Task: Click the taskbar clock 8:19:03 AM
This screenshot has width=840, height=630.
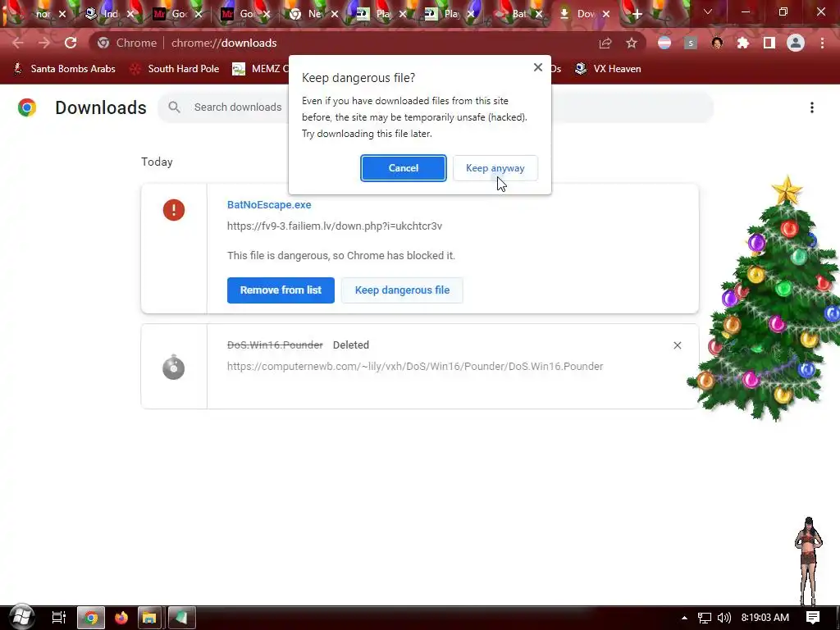Action: coord(765,618)
